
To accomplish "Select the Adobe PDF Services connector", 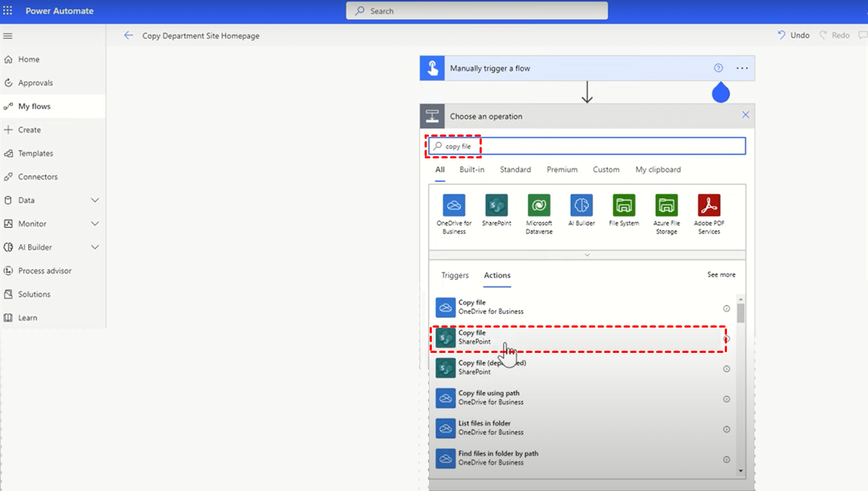I will (709, 205).
